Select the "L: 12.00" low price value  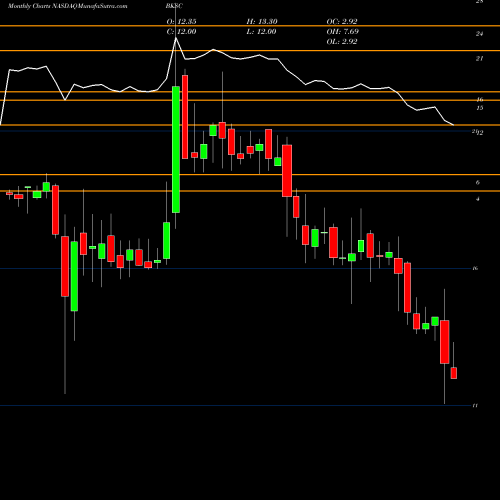click(x=261, y=31)
